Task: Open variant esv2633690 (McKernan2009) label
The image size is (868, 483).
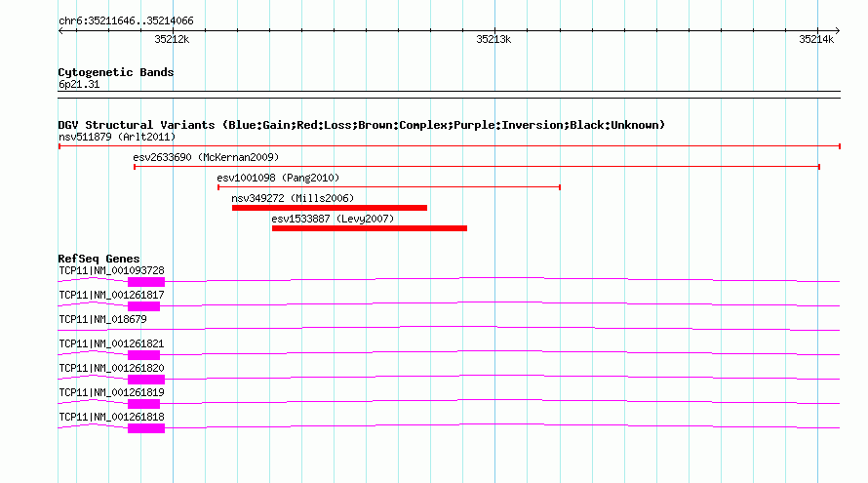Action: pos(206,157)
